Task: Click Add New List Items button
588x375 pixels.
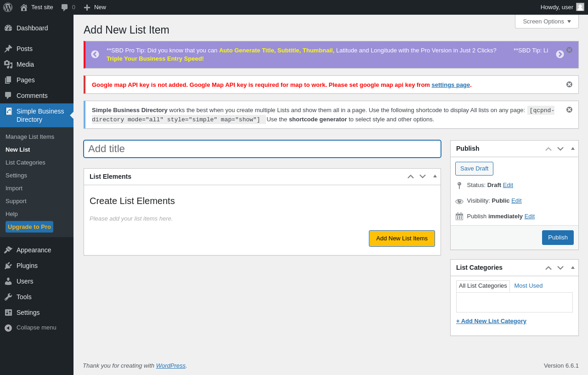Action: click(402, 239)
